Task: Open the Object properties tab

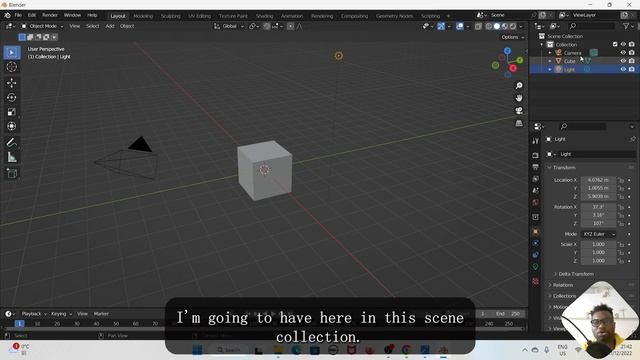Action: pyautogui.click(x=536, y=232)
